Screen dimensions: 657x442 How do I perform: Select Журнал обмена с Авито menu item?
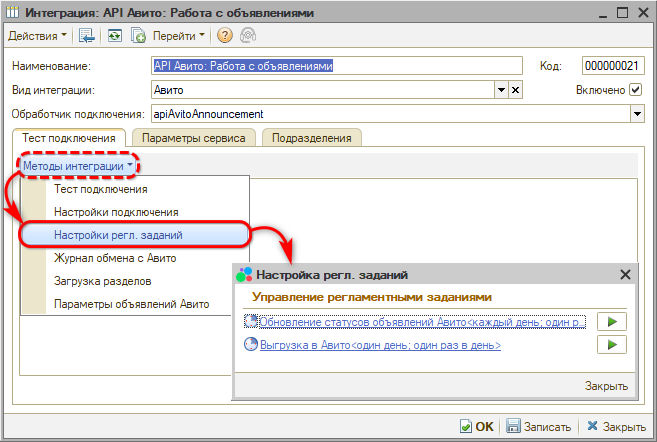click(115, 257)
